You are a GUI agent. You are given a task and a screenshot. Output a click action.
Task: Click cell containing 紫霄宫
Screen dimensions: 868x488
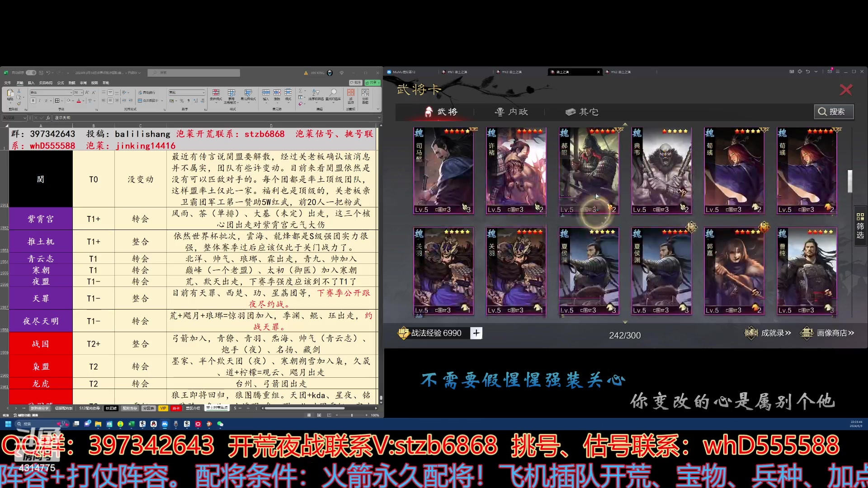coord(41,219)
